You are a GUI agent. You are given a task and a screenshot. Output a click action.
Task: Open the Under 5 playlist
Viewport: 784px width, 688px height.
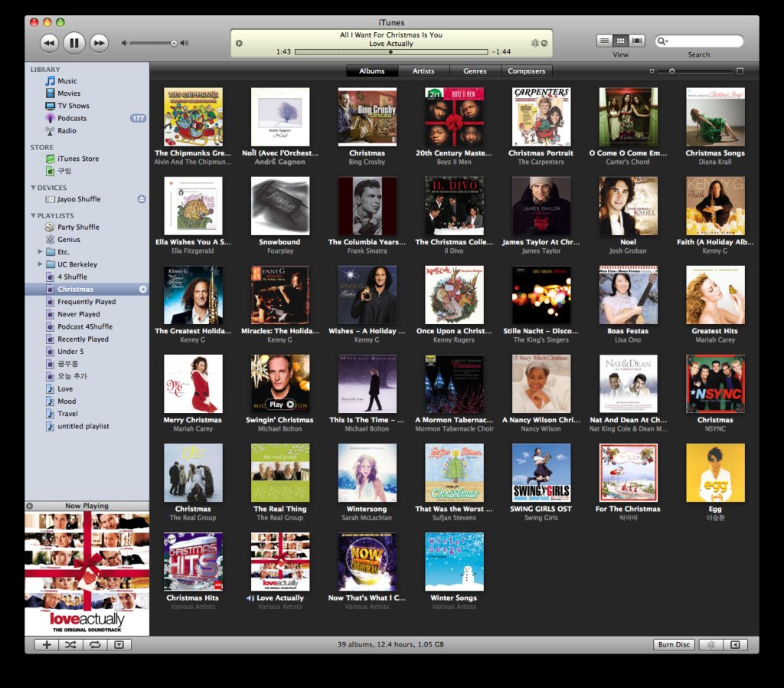pyautogui.click(x=70, y=352)
